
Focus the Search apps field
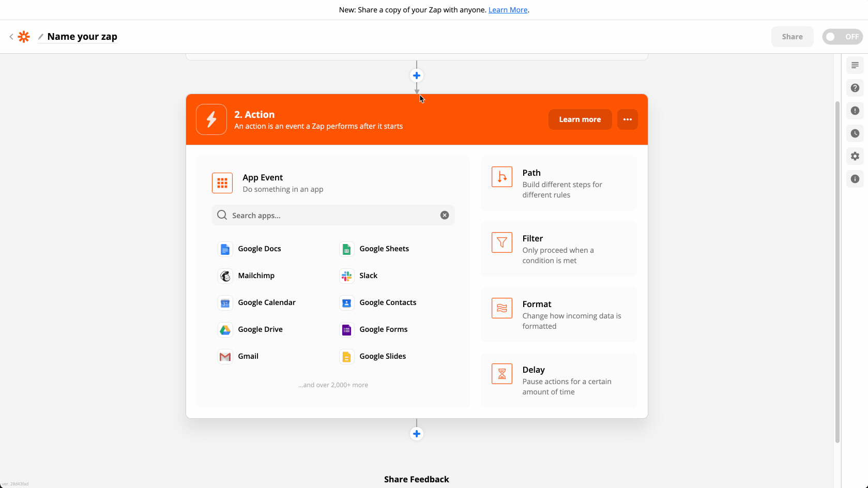coord(333,215)
